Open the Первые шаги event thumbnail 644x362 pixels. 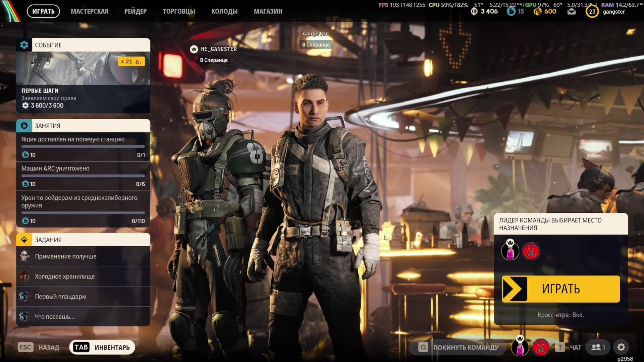(83, 68)
